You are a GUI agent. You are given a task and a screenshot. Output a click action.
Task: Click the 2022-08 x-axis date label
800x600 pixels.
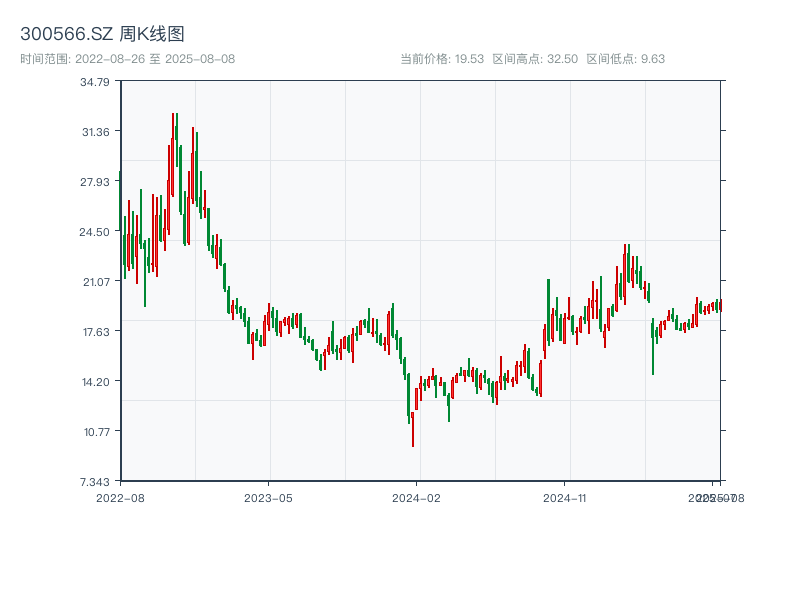[120, 497]
